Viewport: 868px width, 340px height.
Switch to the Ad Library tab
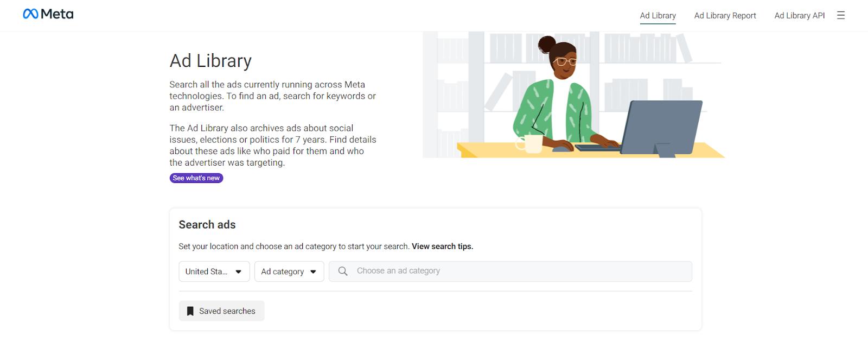tap(658, 16)
